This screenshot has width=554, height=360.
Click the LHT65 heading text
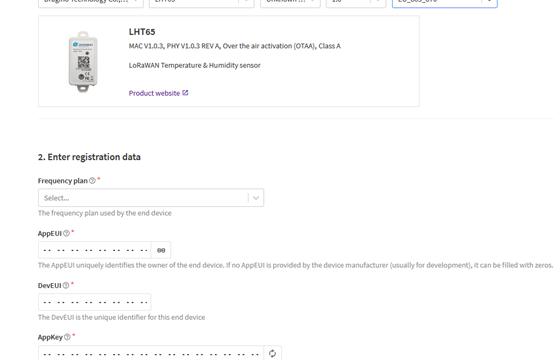click(142, 32)
